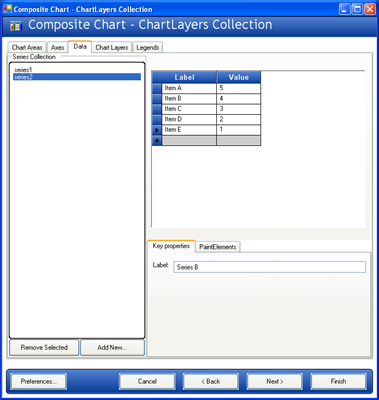Click the new-row asterisk row header
This screenshot has width=379, height=400.
pos(157,140)
